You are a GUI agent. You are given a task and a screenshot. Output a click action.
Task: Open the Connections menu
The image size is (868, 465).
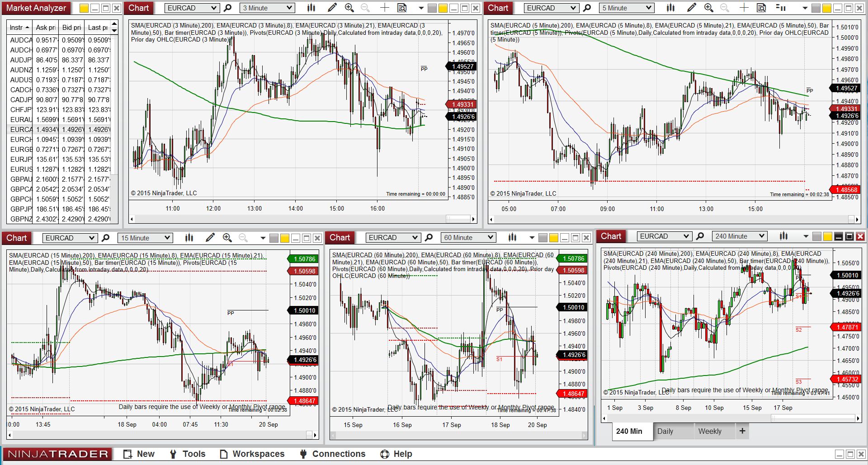click(x=333, y=454)
